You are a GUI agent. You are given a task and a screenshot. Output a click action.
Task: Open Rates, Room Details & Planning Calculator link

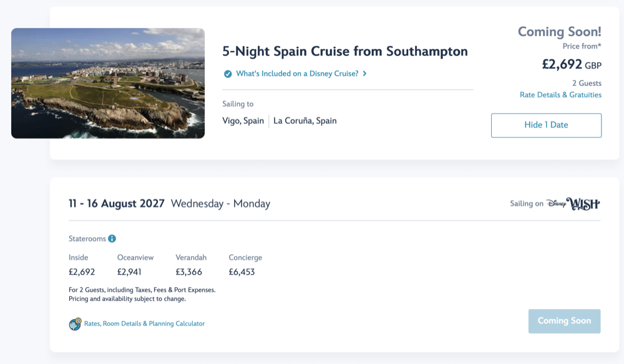point(144,324)
